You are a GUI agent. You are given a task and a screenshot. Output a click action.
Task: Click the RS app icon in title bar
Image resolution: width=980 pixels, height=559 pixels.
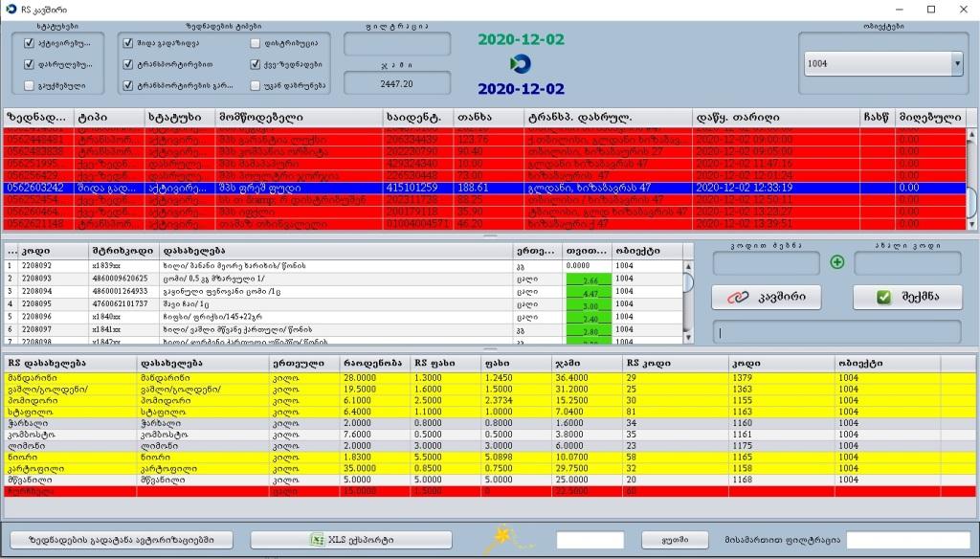11,9
